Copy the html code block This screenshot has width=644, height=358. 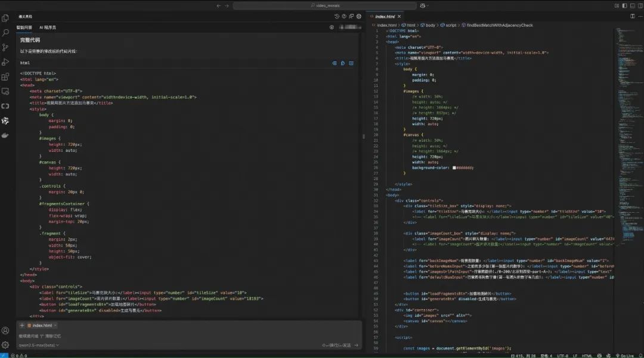tap(343, 63)
